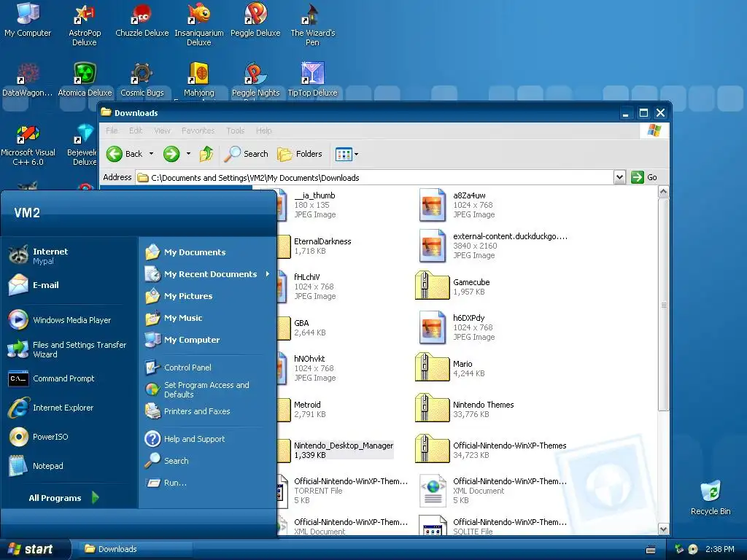Image resolution: width=747 pixels, height=560 pixels.
Task: Launch Insaniquarium Deluxe from desktop
Action: click(x=198, y=25)
